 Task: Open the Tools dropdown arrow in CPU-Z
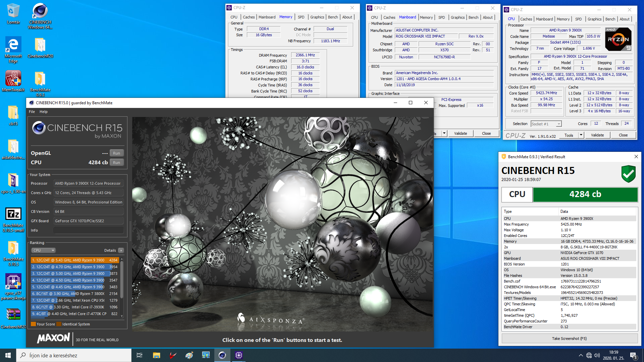(x=581, y=135)
